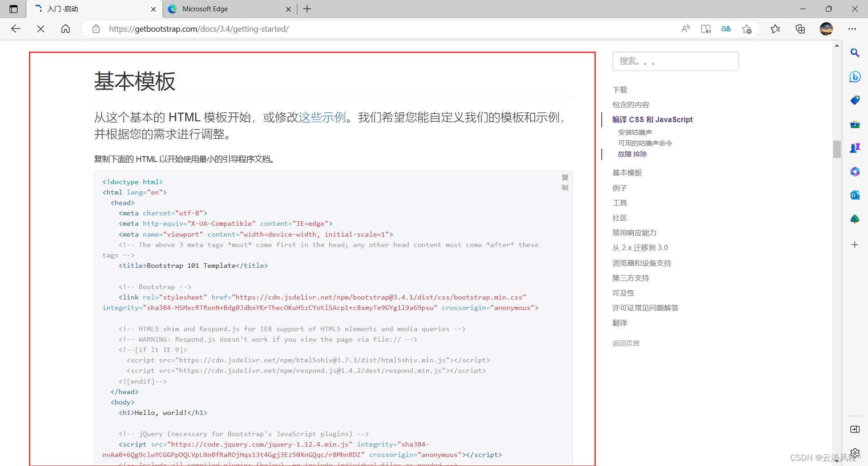Image resolution: width=868 pixels, height=466 pixels.
Task: Click the 搜索 search box
Action: click(x=675, y=61)
